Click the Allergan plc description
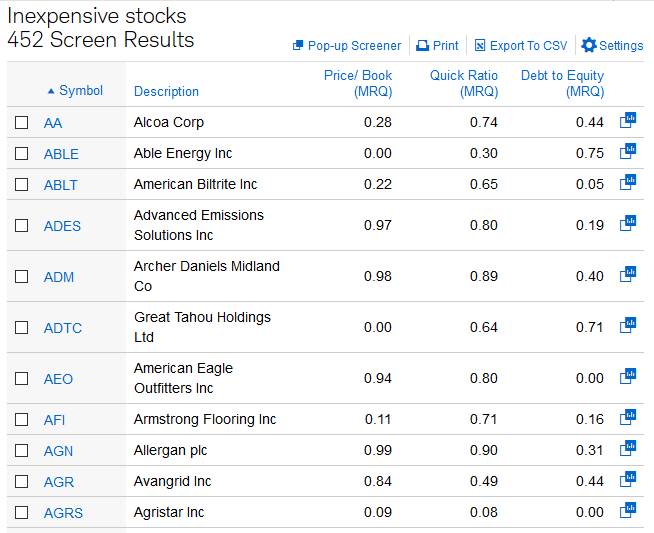The height and width of the screenshot is (533, 654). pos(170,450)
